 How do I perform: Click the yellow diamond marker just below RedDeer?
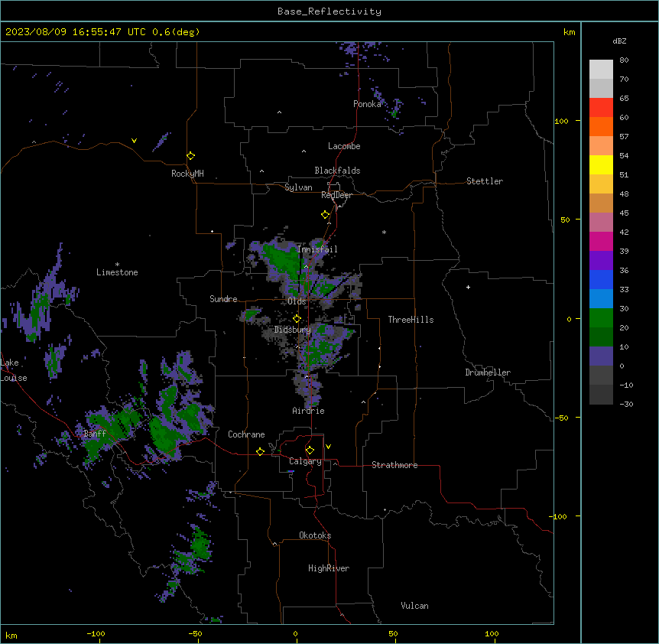pos(326,215)
